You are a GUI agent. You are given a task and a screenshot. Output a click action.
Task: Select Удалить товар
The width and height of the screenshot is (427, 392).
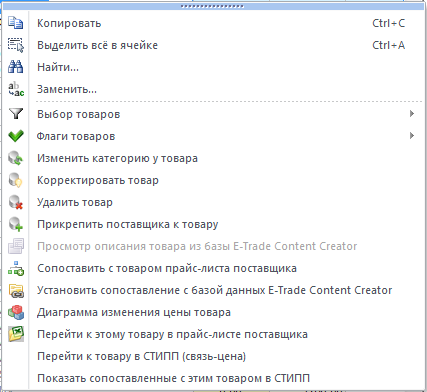click(214, 202)
